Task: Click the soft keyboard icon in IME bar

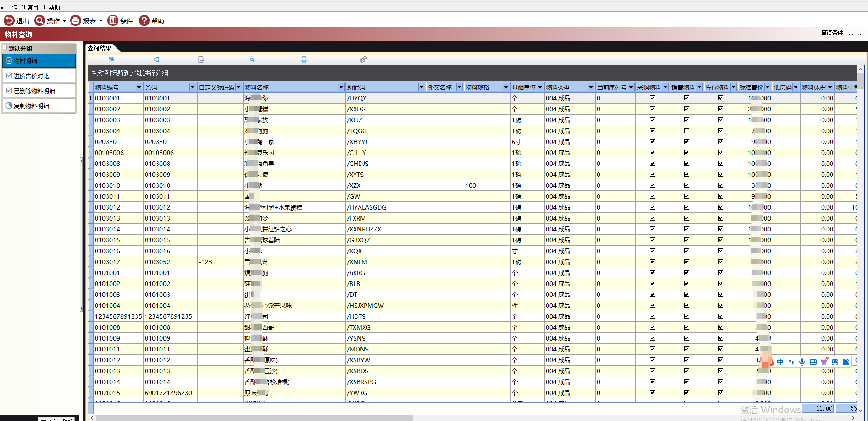Action: tap(813, 362)
